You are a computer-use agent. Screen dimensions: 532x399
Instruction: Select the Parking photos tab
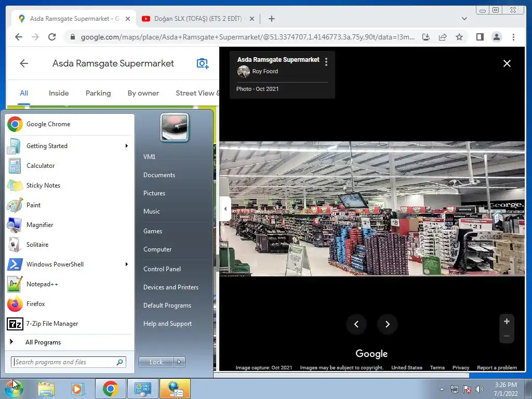[98, 93]
